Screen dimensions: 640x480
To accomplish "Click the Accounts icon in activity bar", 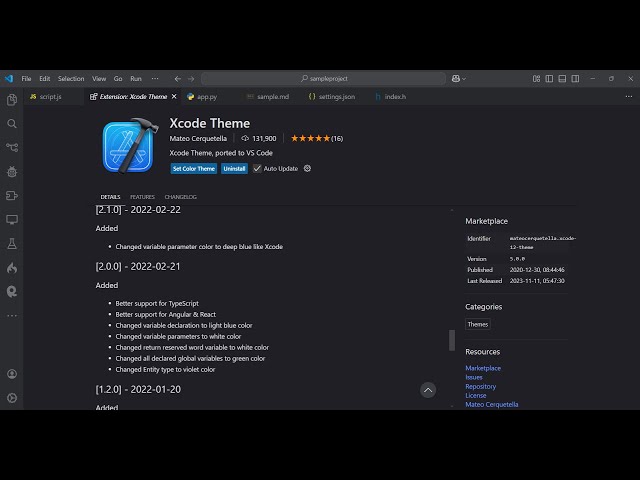I will click(x=12, y=373).
